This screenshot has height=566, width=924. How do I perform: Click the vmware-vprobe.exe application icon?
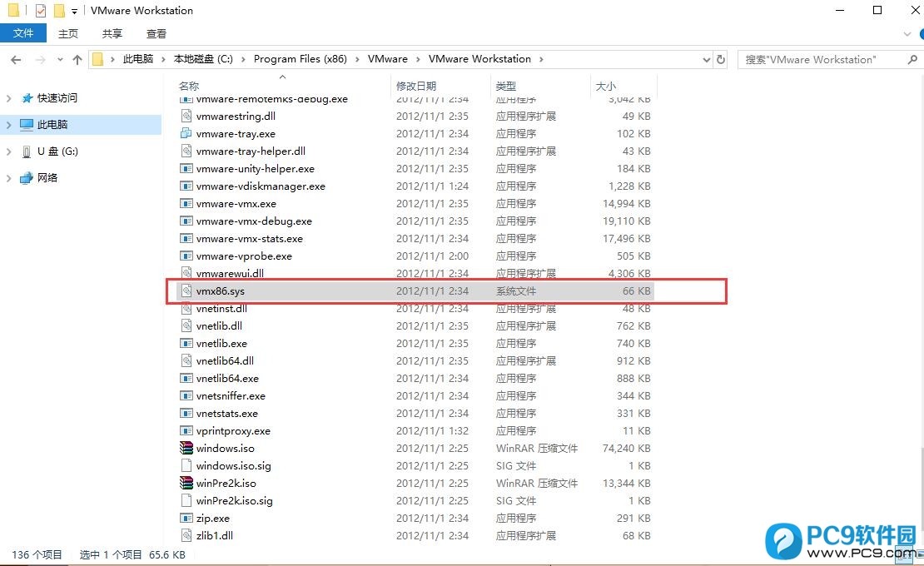tap(186, 256)
